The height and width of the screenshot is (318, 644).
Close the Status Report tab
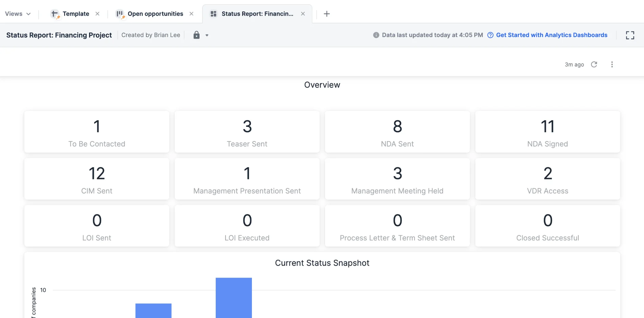(303, 14)
